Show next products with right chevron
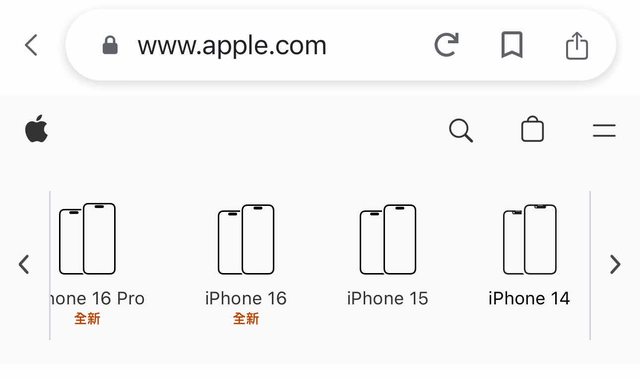 pyautogui.click(x=615, y=264)
